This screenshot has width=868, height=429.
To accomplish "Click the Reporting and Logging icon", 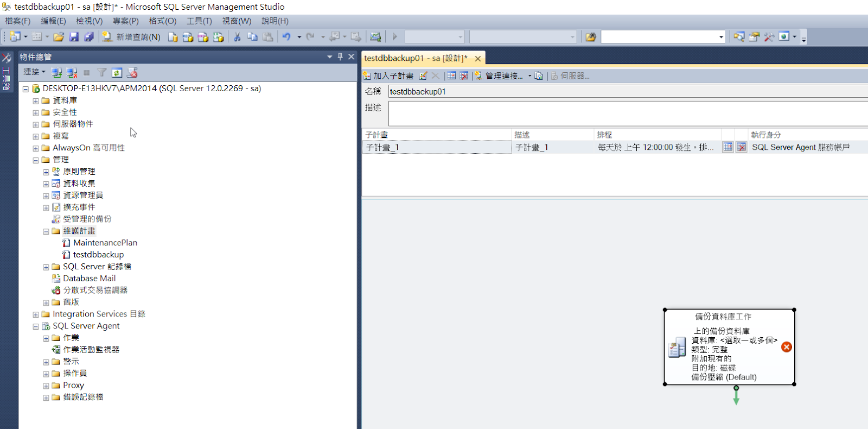I will (539, 76).
